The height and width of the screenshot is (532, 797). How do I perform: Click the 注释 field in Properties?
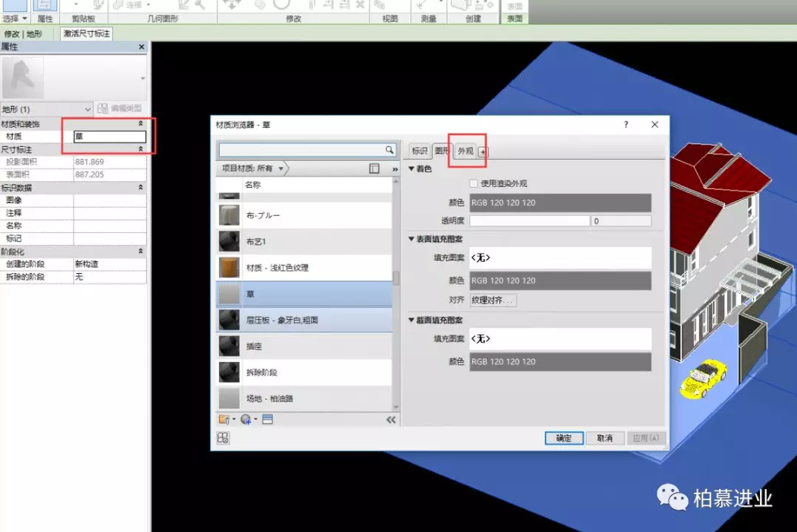110,213
